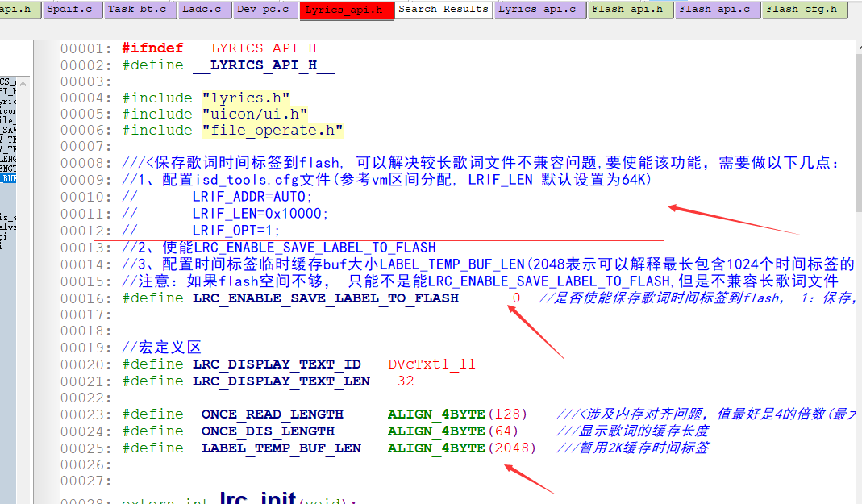Click the "uicon/ui.h" include file name
862x504 pixels.
click(x=255, y=114)
